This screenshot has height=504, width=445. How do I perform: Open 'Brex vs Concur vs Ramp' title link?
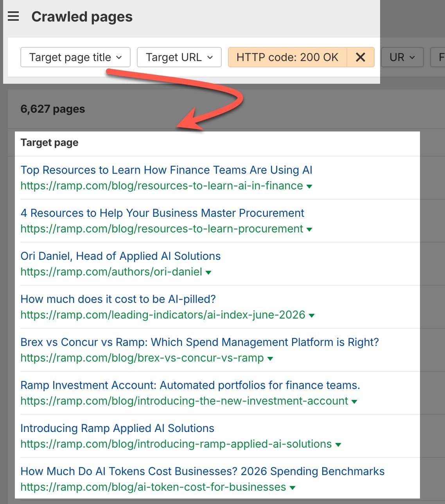coord(199,342)
